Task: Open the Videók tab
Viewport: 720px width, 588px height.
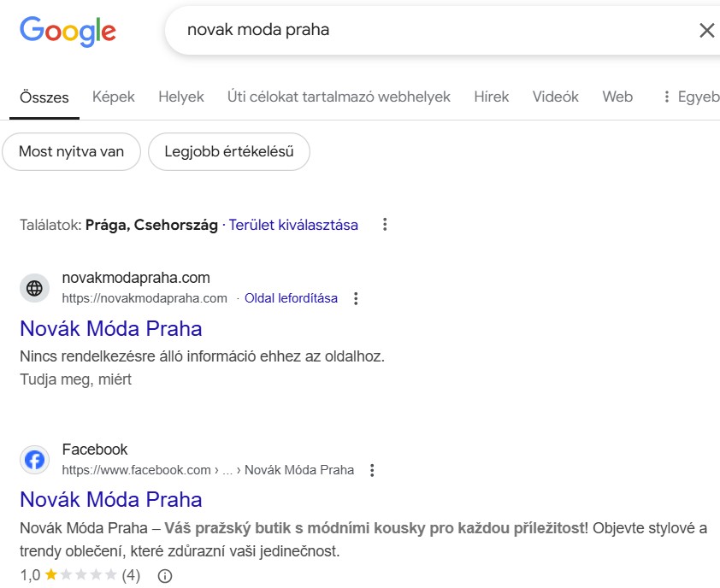Action: 555,97
